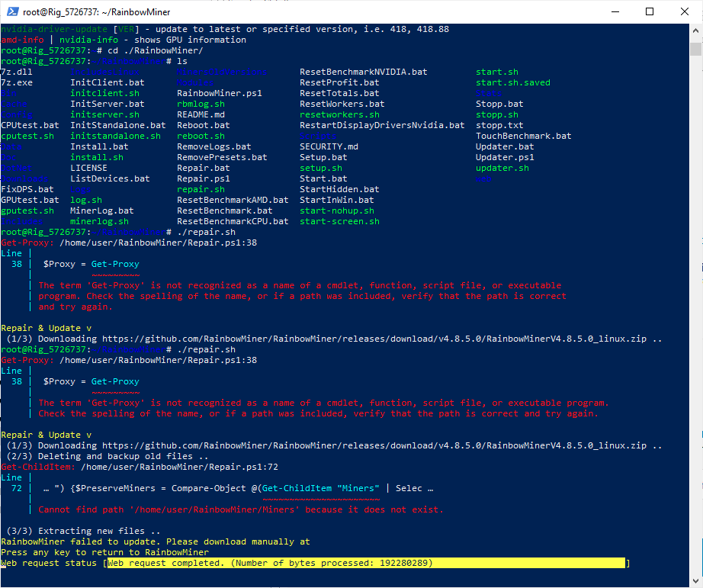Viewport: 703px width, 588px height.
Task: Select install.sh in the listing
Action: tap(96, 157)
